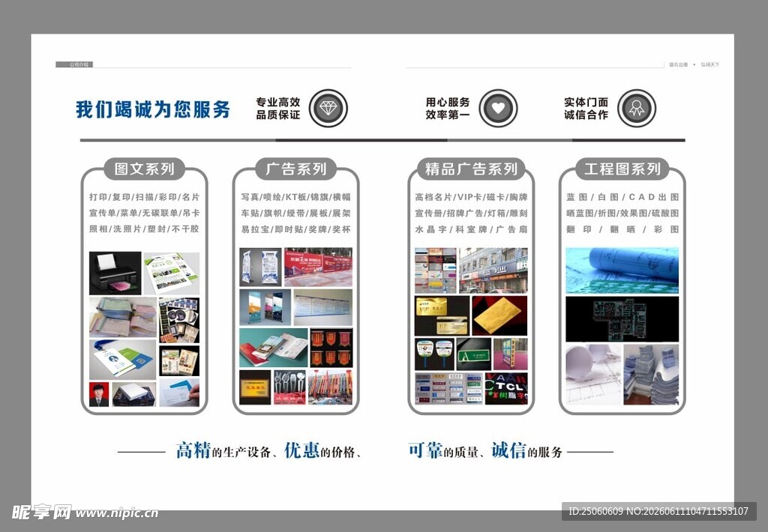Click the crystal trophies thumbnail
This screenshot has height=532, width=768.
click(289, 387)
